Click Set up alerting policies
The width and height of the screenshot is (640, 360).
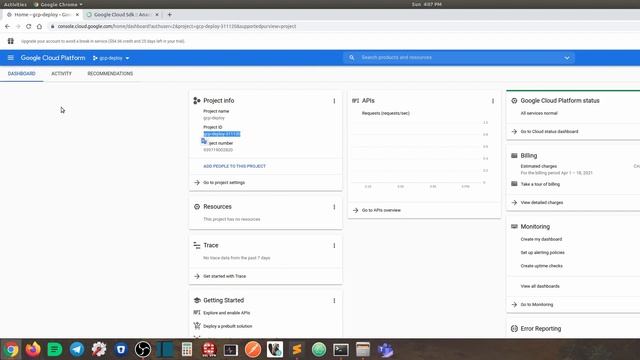pos(542,253)
